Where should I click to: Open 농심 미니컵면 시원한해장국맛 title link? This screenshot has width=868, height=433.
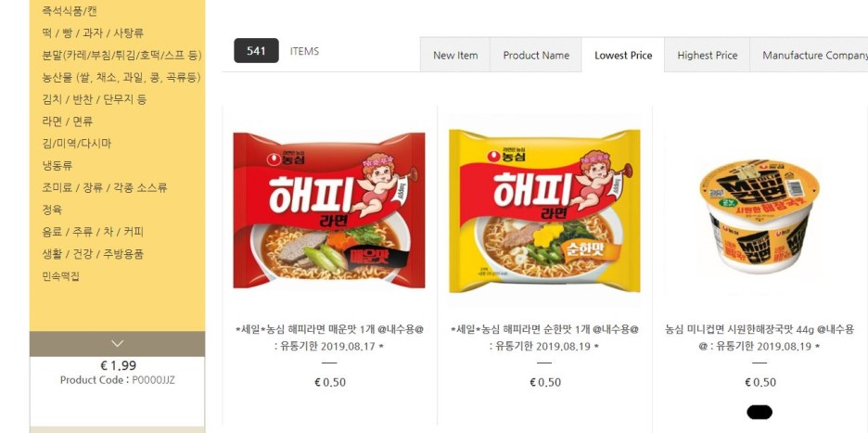[759, 337]
